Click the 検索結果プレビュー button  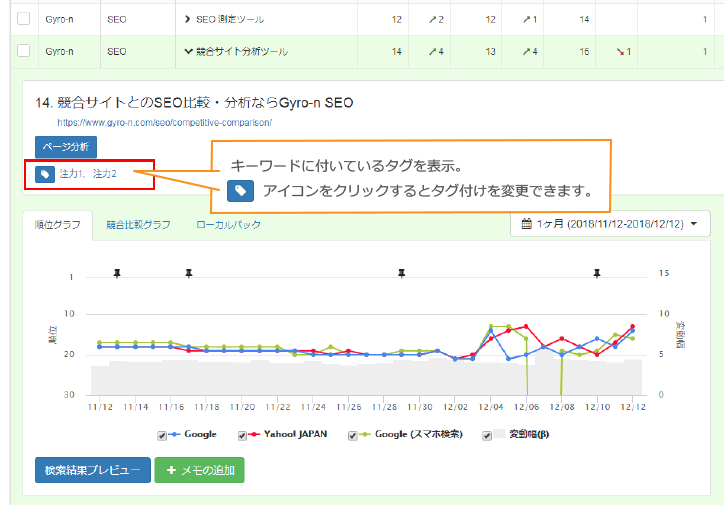(x=93, y=470)
